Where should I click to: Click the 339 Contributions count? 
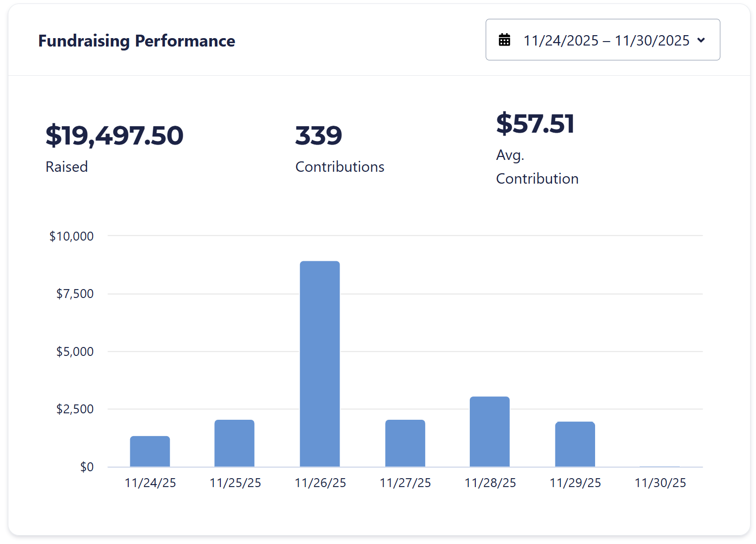coord(318,136)
